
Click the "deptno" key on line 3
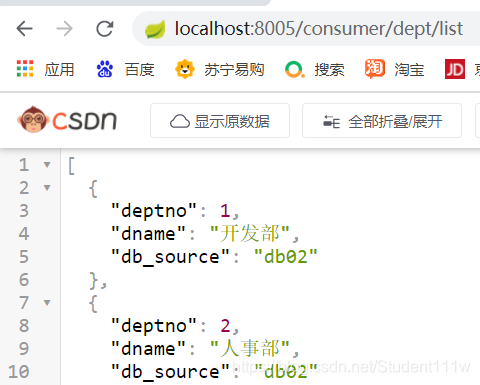coord(154,211)
